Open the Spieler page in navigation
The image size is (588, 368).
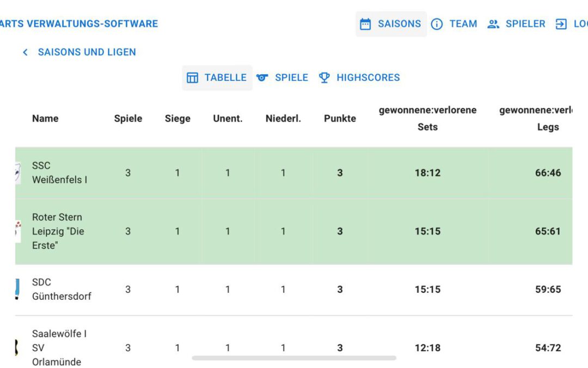pyautogui.click(x=525, y=24)
